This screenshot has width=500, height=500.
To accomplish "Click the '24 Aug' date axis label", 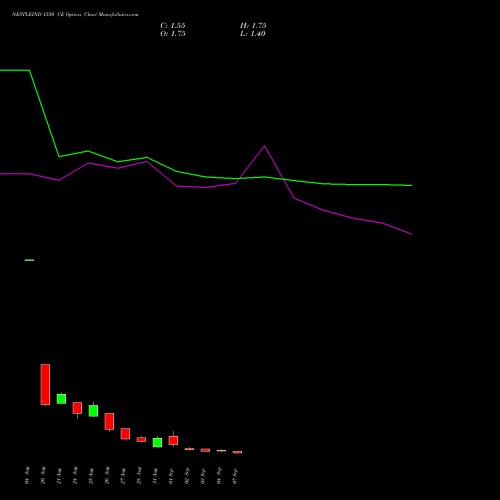I will (75, 475).
